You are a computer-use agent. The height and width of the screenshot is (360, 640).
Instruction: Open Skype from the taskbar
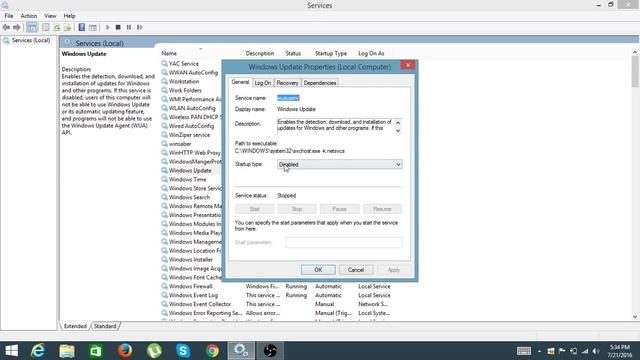[183, 351]
